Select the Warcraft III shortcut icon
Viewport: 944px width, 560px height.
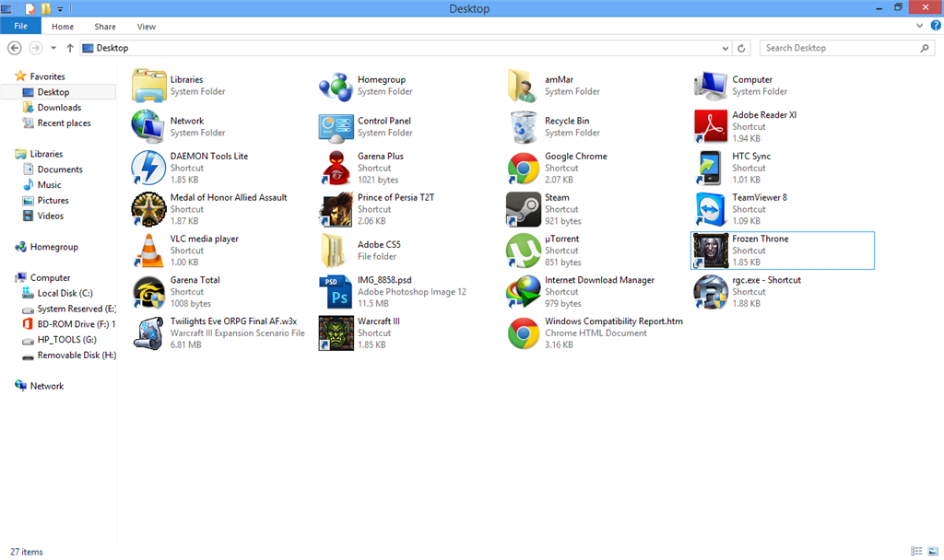coord(336,333)
